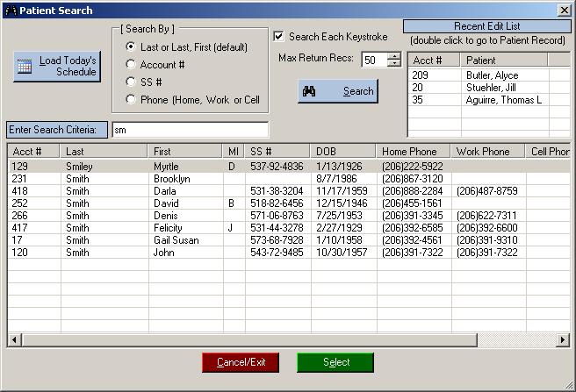Image resolution: width=576 pixels, height=392 pixels.
Task: Click in the Enter Search Criteria field
Action: coord(189,130)
